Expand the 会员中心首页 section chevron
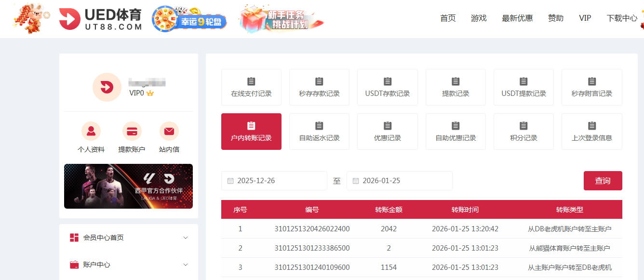This screenshot has height=280, width=644. pyautogui.click(x=186, y=237)
